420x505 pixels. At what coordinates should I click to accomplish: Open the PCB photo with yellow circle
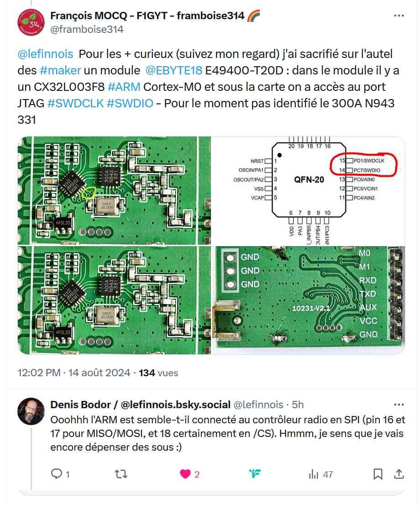[114, 191]
